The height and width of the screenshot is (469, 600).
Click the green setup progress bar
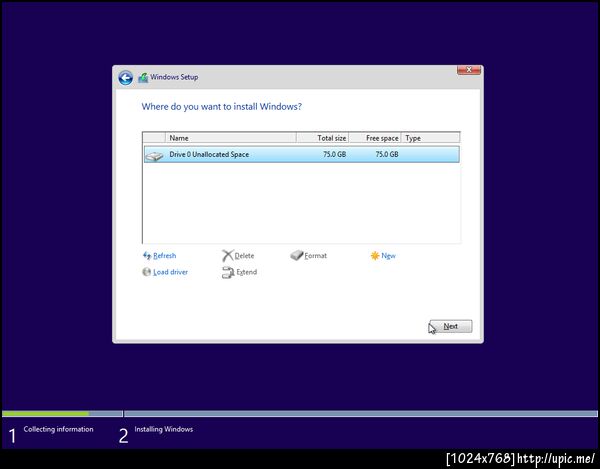tap(46, 414)
